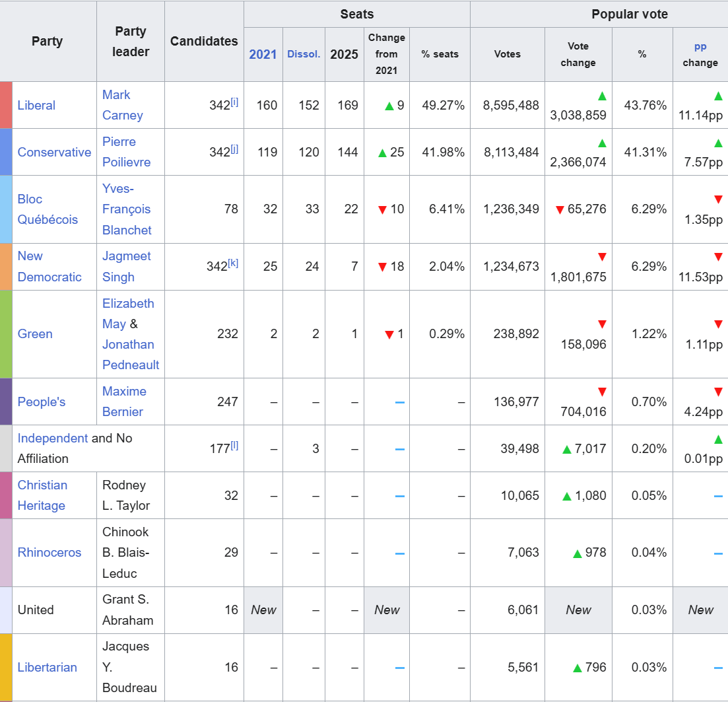The image size is (728, 702).
Task: Select the People's votes cell 136,977
Action: point(508,402)
